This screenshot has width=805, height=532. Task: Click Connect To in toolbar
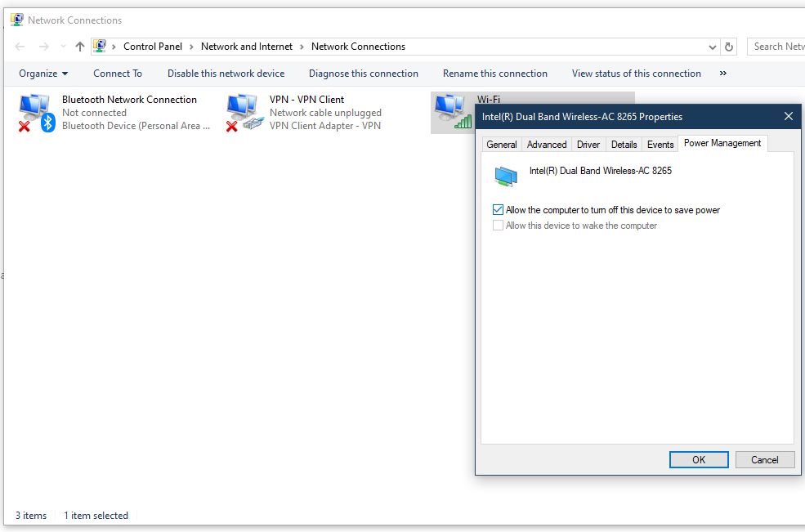coord(118,74)
